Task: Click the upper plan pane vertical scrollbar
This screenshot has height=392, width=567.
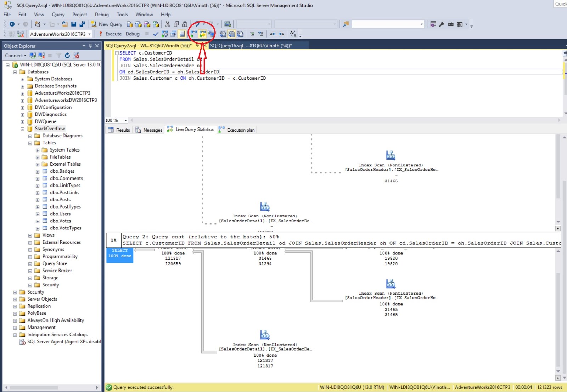Action: tap(558, 179)
